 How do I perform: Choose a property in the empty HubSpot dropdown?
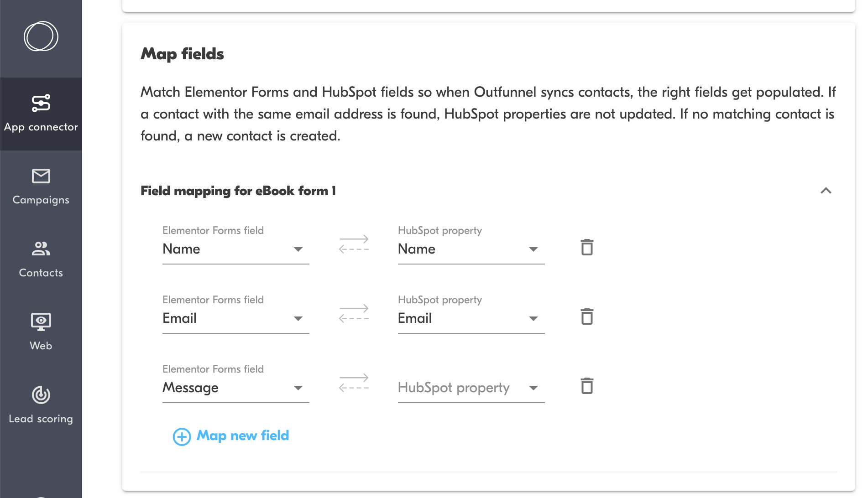(471, 388)
